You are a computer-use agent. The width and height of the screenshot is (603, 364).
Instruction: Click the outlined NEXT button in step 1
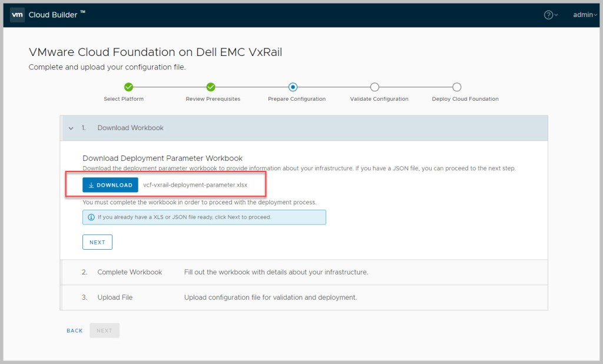97,242
